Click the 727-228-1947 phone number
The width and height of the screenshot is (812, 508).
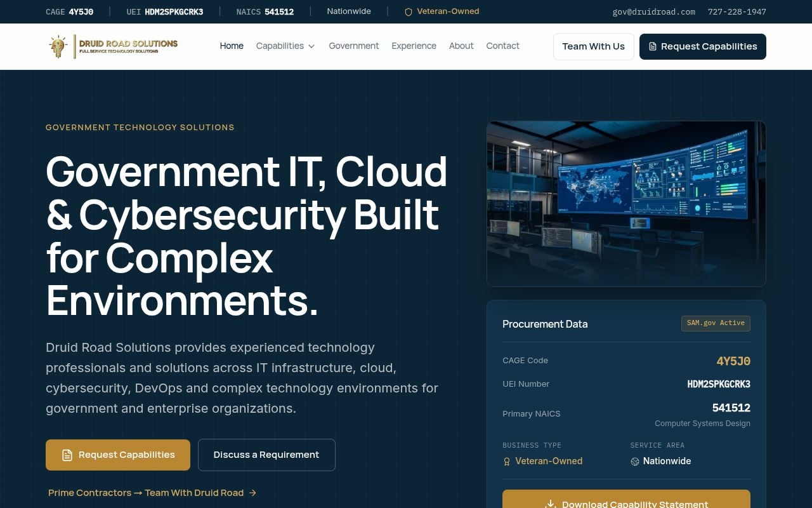point(737,11)
